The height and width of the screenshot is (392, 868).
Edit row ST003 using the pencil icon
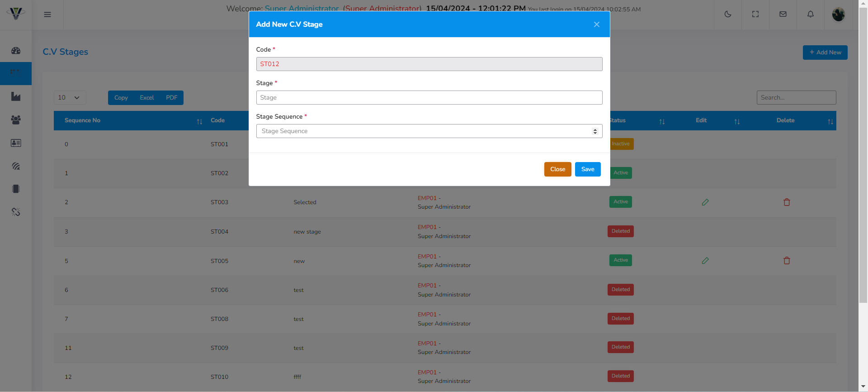click(705, 202)
